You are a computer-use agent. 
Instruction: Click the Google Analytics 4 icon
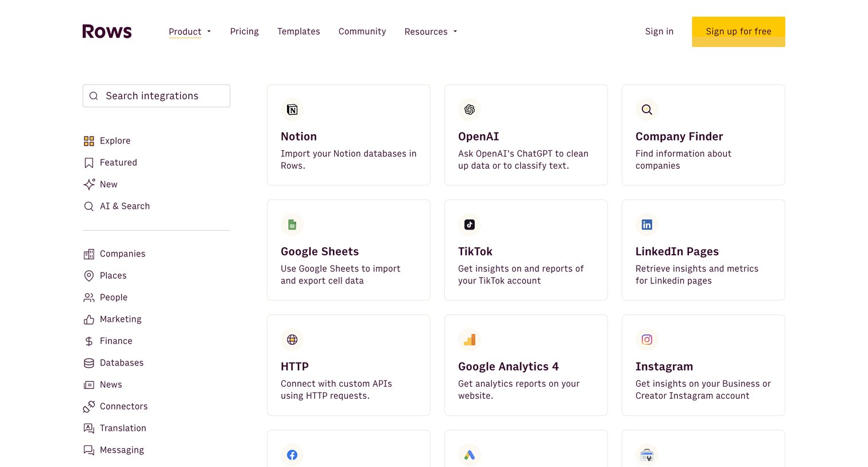coord(470,340)
